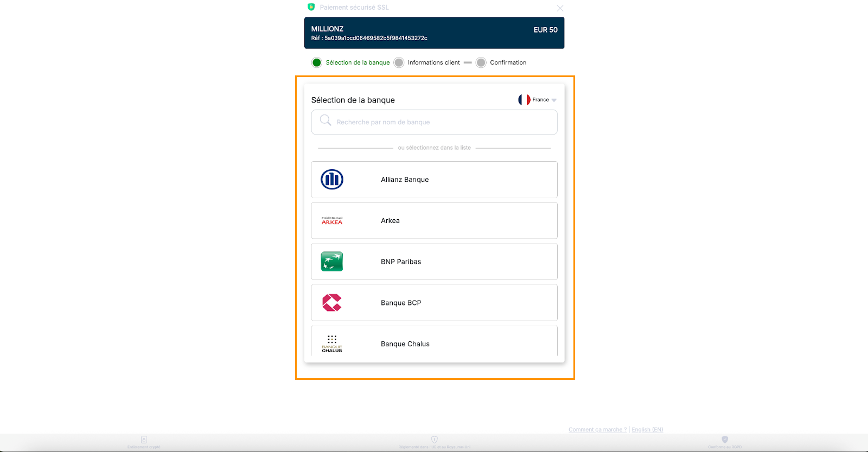Click the RGPD compliance shield icon in footer
The width and height of the screenshot is (868, 452).
pos(725,440)
